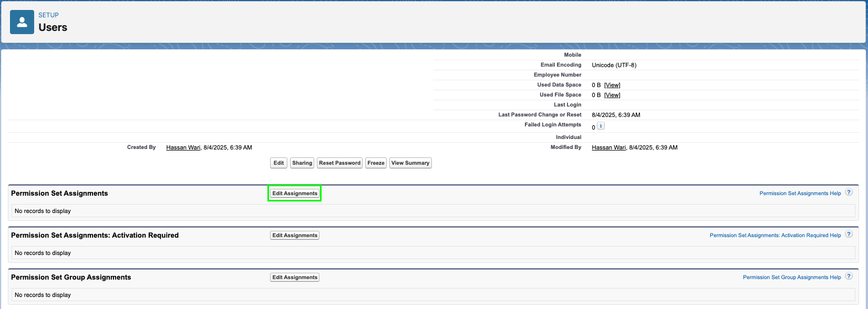Click the Mobile field label
Image resolution: width=868 pixels, height=309 pixels.
[573, 55]
